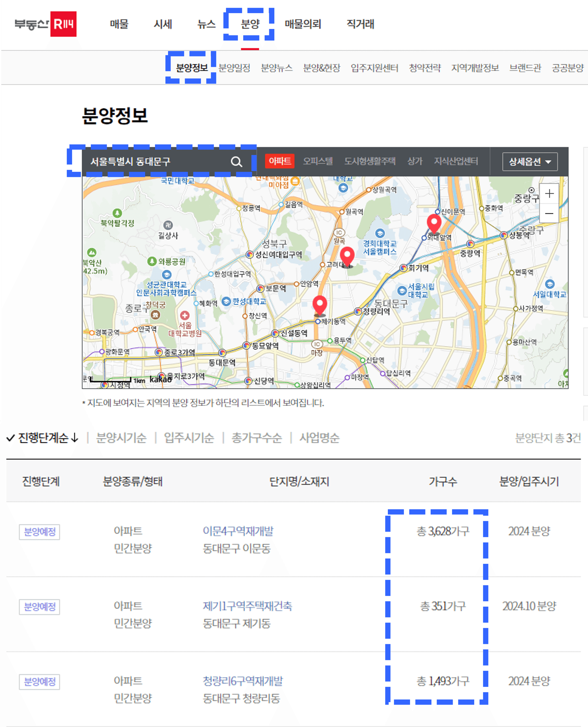Click the 분양단지 총 3건 count text
588x727 pixels.
click(548, 438)
